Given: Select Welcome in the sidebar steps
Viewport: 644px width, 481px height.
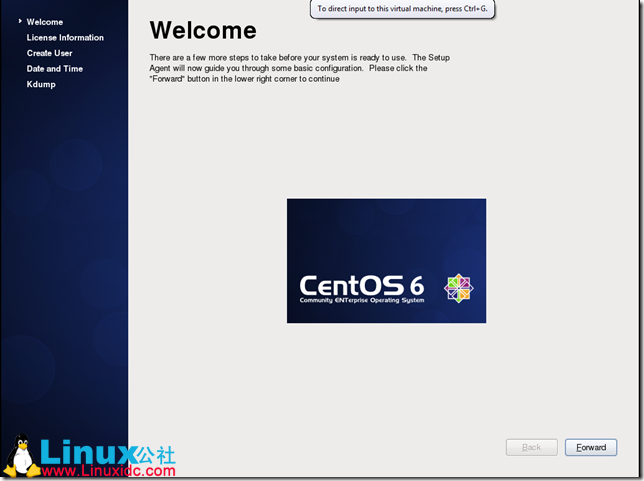Looking at the screenshot, I should coord(45,22).
